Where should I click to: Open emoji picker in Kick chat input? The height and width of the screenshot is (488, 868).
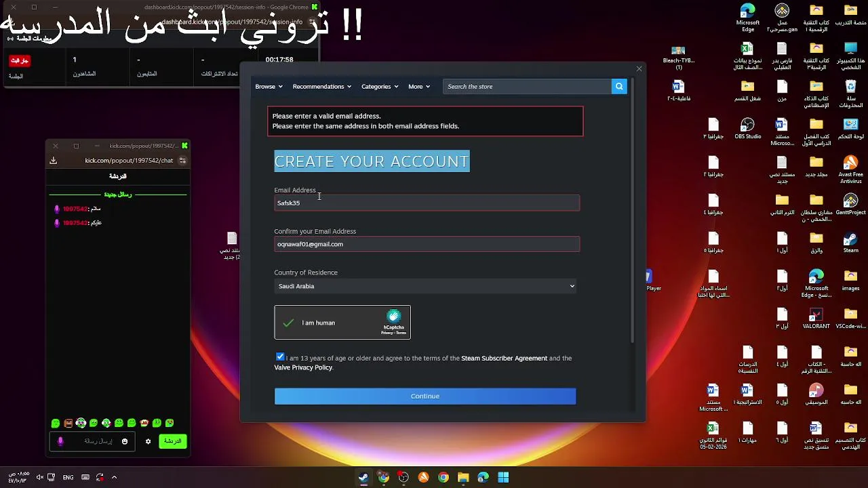[125, 441]
